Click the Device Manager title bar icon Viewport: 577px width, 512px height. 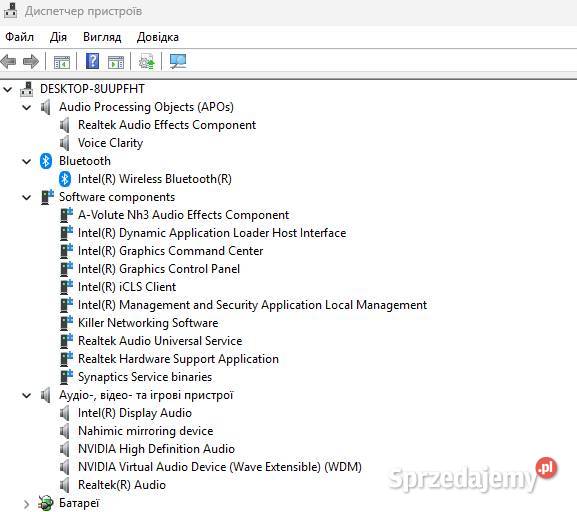tap(10, 11)
